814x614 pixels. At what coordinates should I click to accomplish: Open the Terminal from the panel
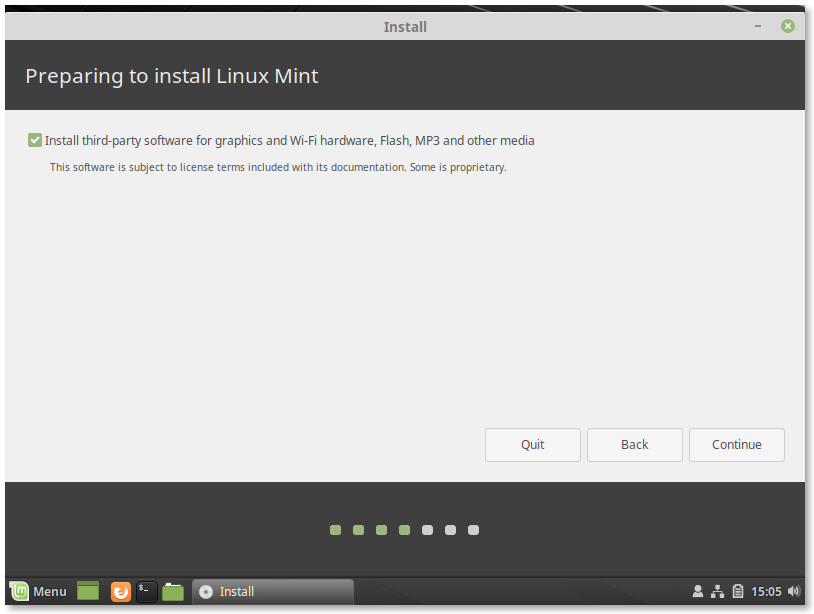[147, 592]
